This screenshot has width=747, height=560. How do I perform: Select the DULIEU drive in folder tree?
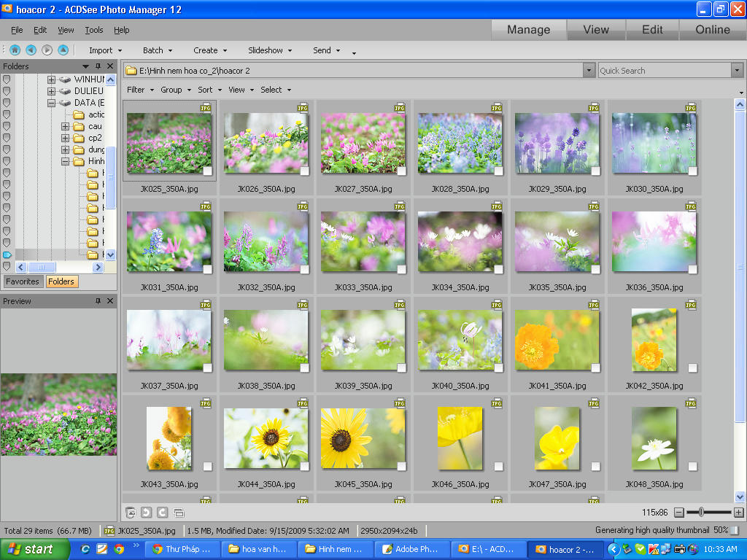point(88,91)
